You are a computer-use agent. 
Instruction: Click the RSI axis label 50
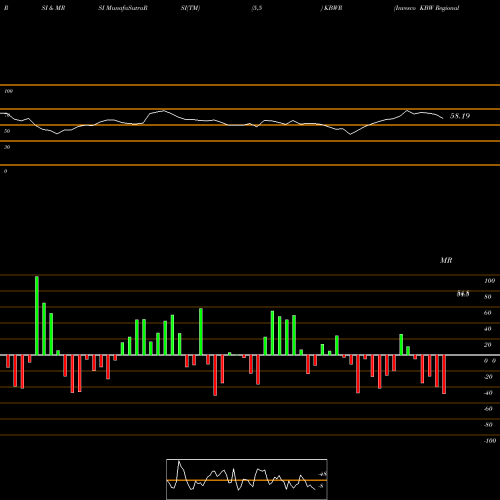point(7,131)
